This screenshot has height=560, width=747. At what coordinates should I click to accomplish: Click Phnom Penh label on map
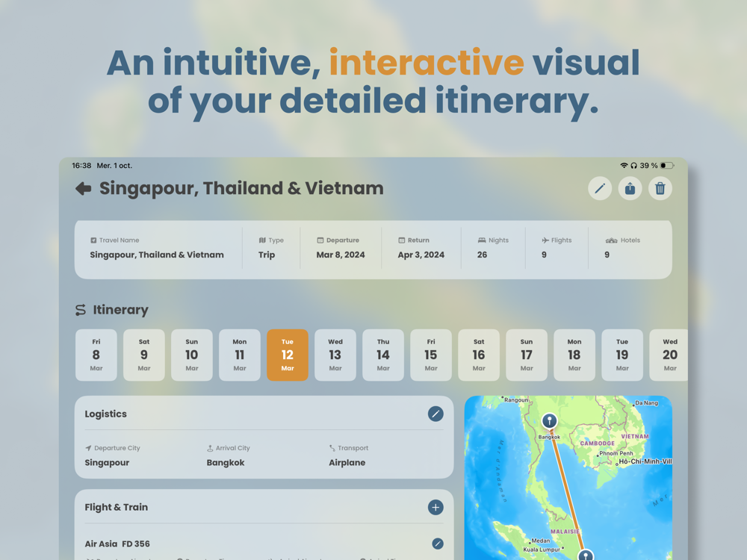pos(616,453)
